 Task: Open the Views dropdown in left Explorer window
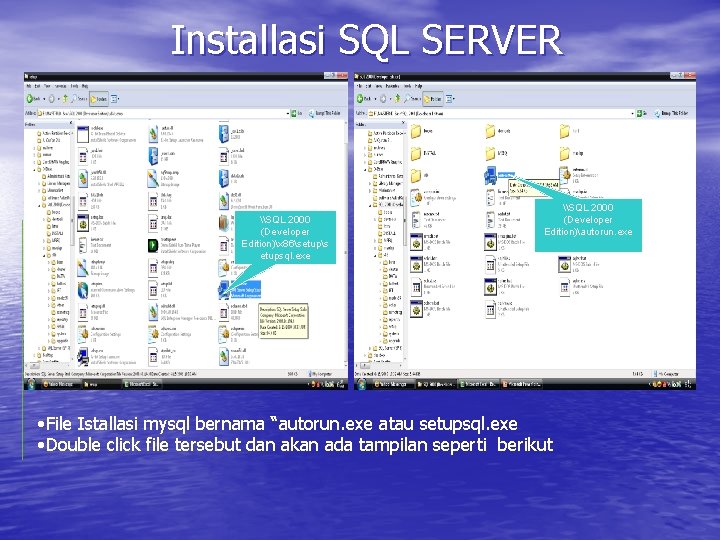pyautogui.click(x=115, y=99)
